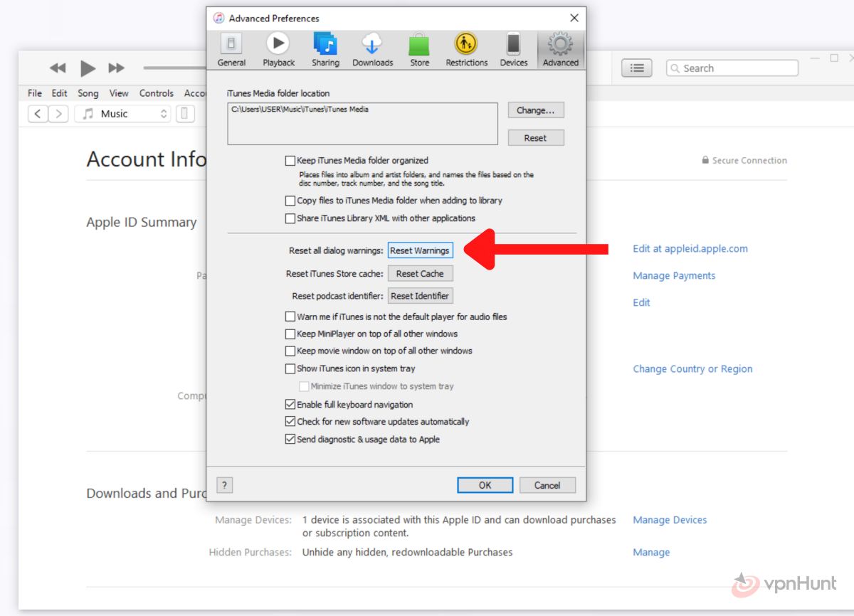Screen dimensions: 854x616
Task: Open Playback preferences tab
Action: point(278,50)
